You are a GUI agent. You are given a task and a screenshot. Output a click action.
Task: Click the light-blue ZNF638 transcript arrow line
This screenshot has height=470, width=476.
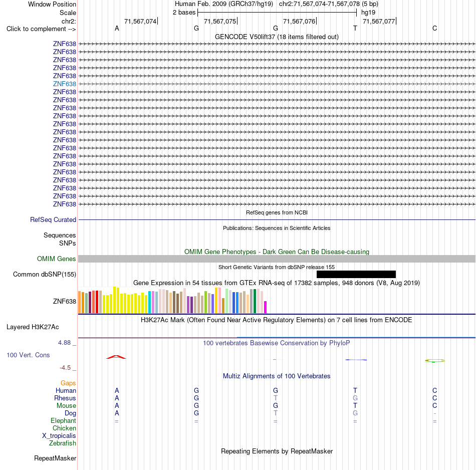click(277, 84)
